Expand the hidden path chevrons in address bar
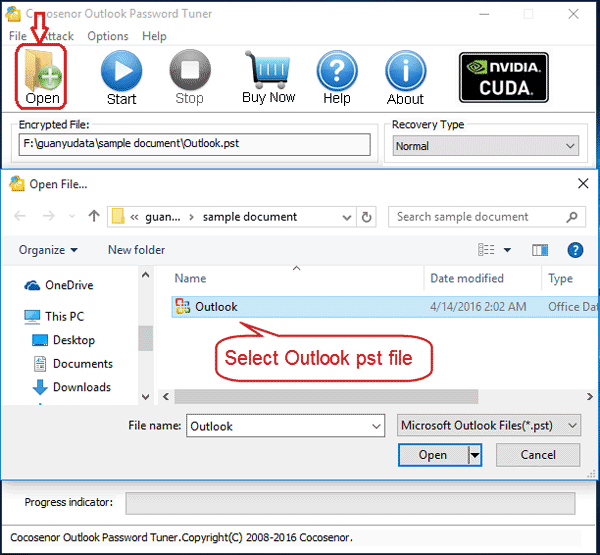 (134, 217)
